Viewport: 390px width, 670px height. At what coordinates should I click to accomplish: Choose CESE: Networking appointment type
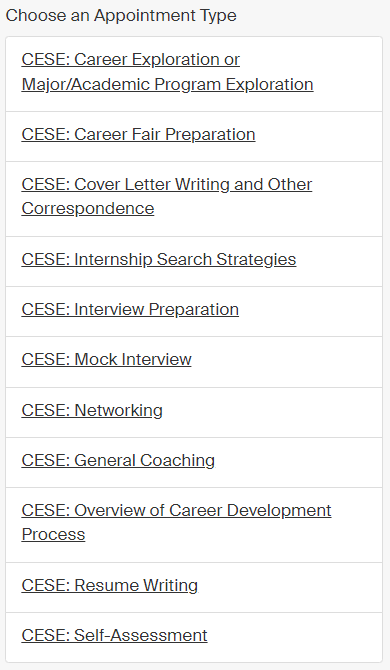pyautogui.click(x=92, y=410)
